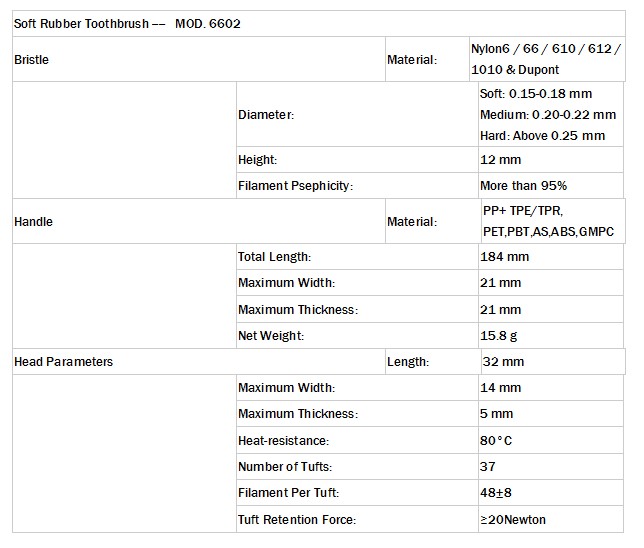Click the ≥20Newton tuft retention value
Screen dimensions: 644x548
(513, 519)
